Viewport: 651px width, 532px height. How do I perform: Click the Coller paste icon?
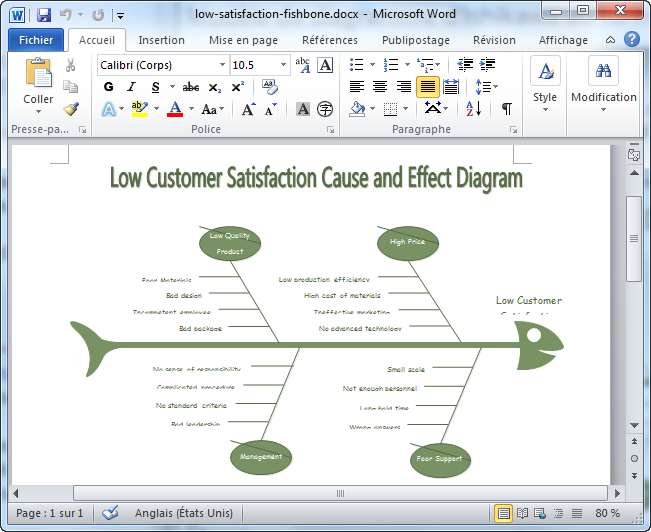click(38, 75)
